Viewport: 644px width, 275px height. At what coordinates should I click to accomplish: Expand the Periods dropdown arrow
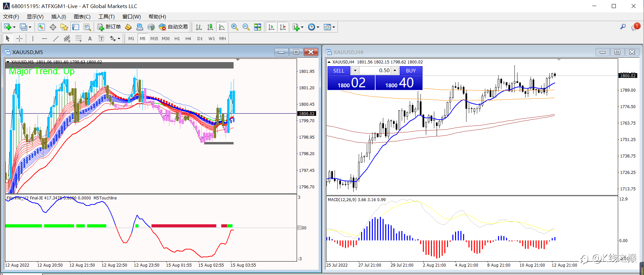[318, 27]
